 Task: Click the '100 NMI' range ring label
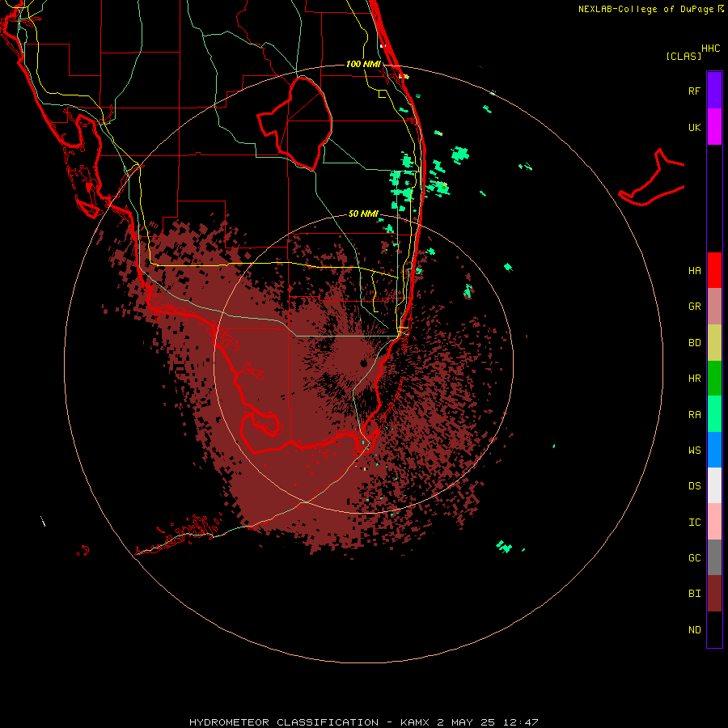pyautogui.click(x=363, y=64)
